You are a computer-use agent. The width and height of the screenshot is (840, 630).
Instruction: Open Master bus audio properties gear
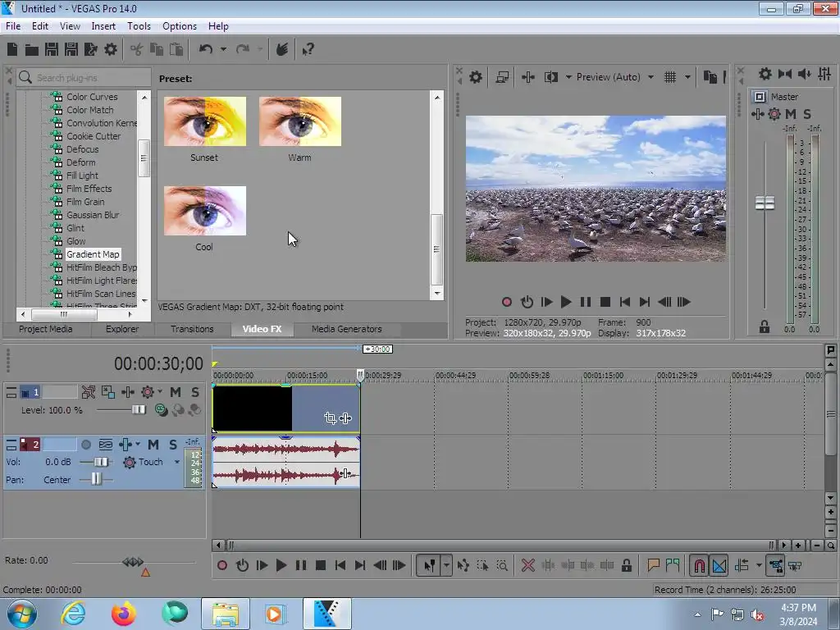tap(765, 74)
